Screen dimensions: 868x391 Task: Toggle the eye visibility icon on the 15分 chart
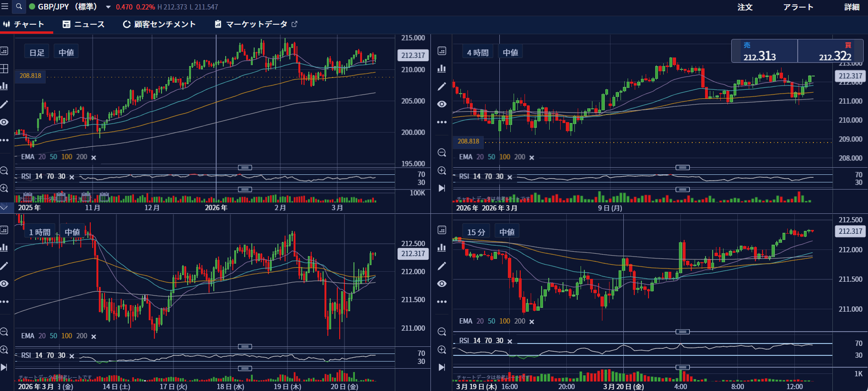coord(442,284)
